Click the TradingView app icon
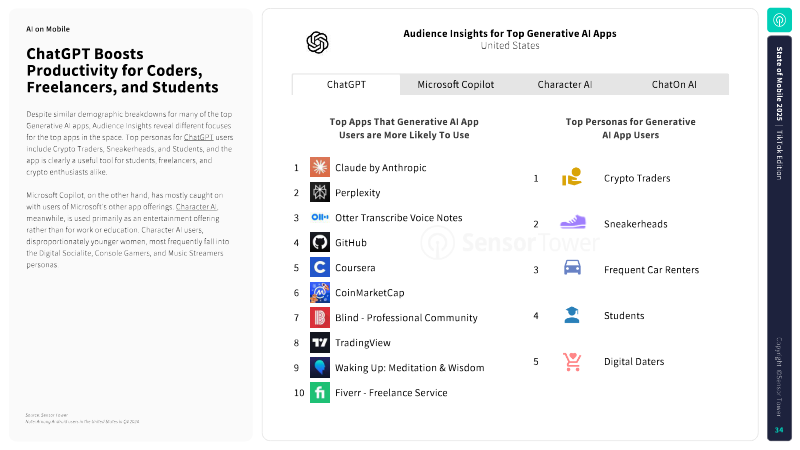Screen dimensions: 800x450 tap(320, 342)
